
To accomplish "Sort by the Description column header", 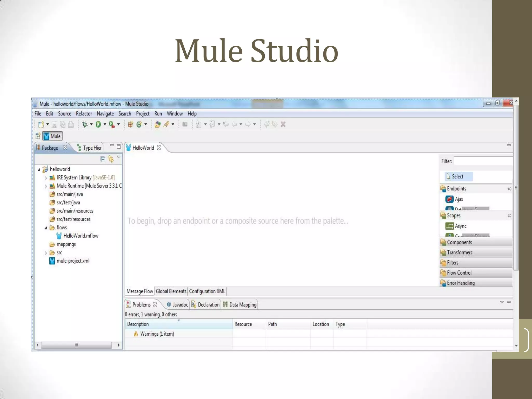I will (x=179, y=324).
